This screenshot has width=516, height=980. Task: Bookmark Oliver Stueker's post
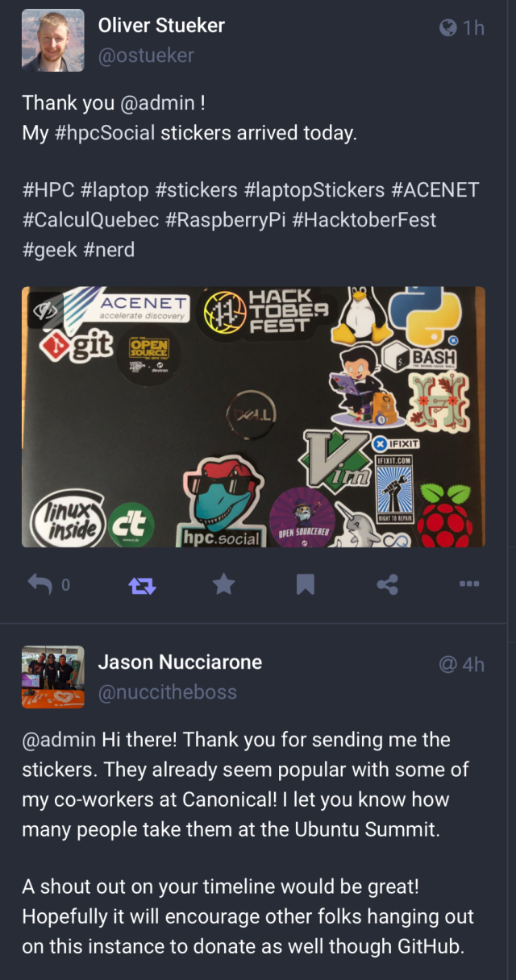tap(306, 585)
